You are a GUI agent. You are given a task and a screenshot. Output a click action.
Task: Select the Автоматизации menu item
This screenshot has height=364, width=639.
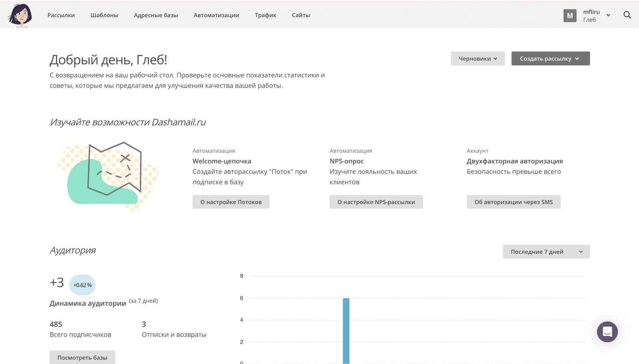pos(216,15)
